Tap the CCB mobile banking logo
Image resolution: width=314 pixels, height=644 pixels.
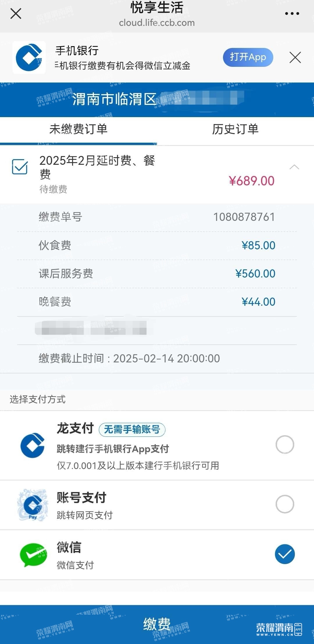(29, 57)
